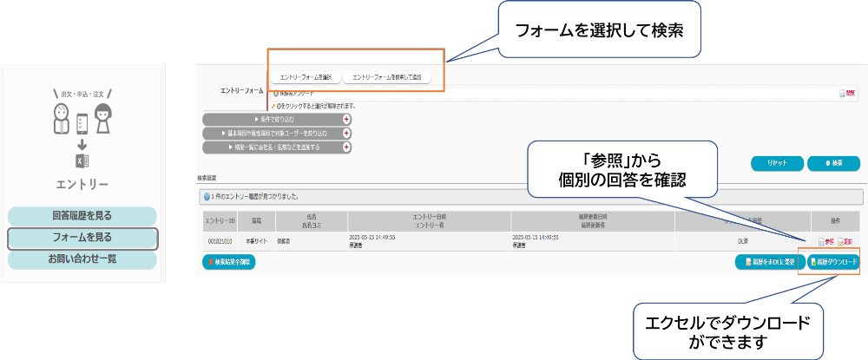Remove the selected form via its circle icon
The height and width of the screenshot is (360, 868).
[276, 93]
